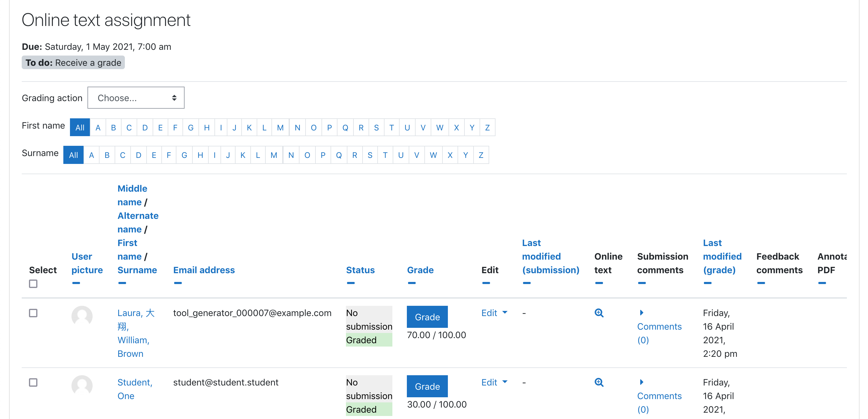Click Graded status for Laura Brown
The image size is (868, 419).
point(369,340)
